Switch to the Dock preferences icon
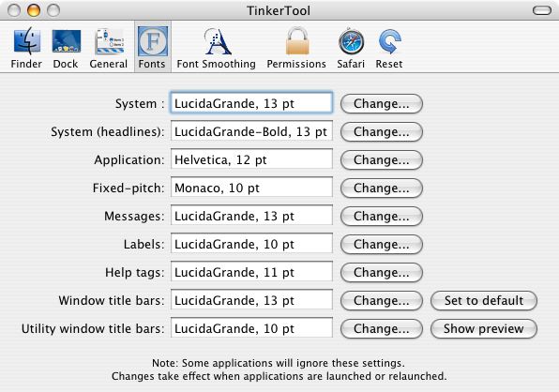This screenshot has height=392, width=559. [66, 48]
